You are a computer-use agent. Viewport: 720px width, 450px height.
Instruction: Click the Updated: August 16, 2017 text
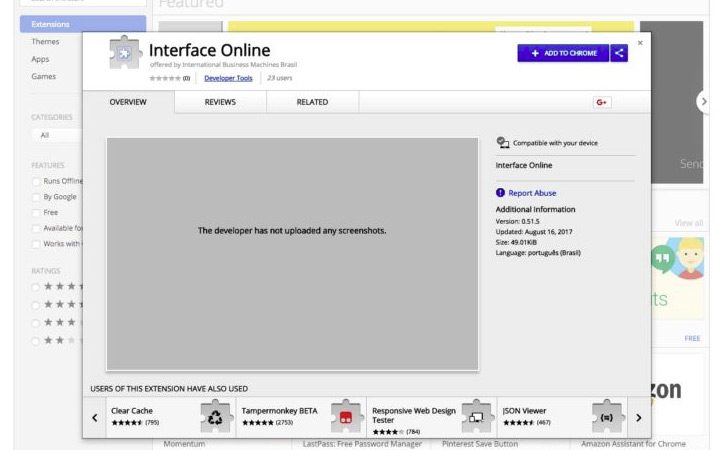point(534,232)
